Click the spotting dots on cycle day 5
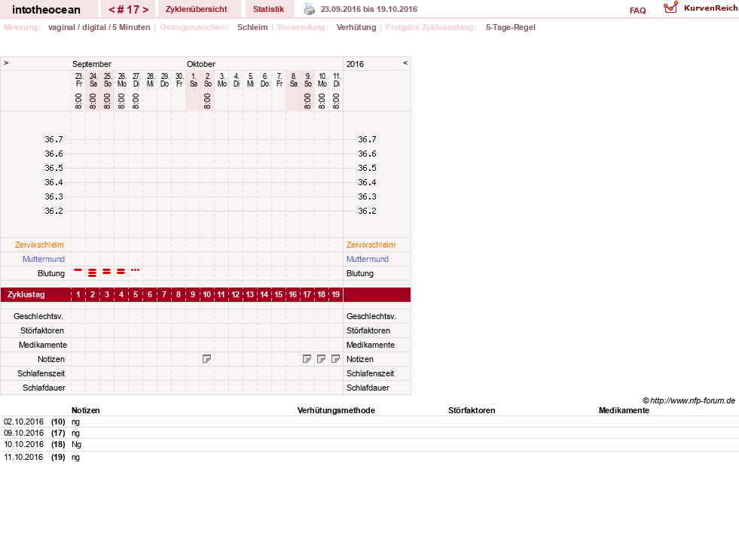This screenshot has height=560, width=739. 136,270
